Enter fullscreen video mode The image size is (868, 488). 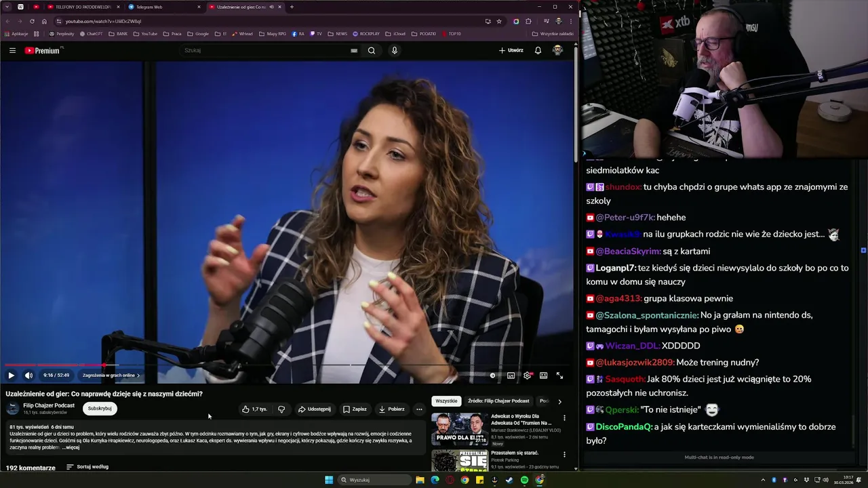(x=559, y=375)
